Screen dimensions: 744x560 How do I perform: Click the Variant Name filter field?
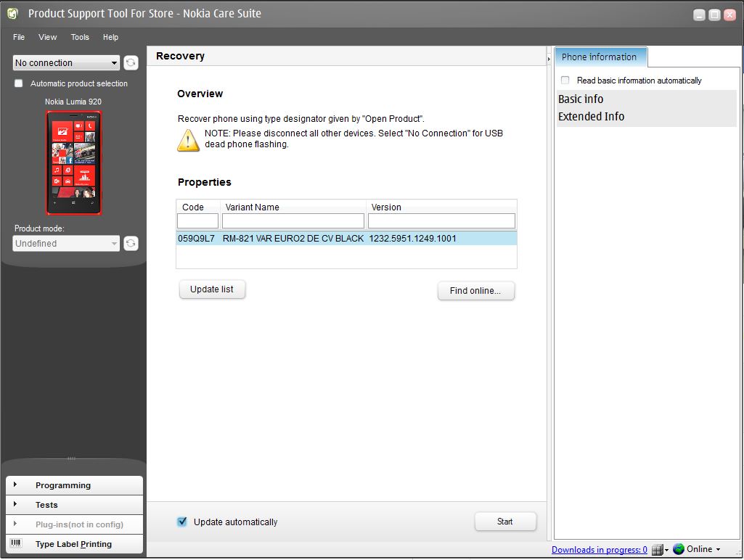click(293, 221)
